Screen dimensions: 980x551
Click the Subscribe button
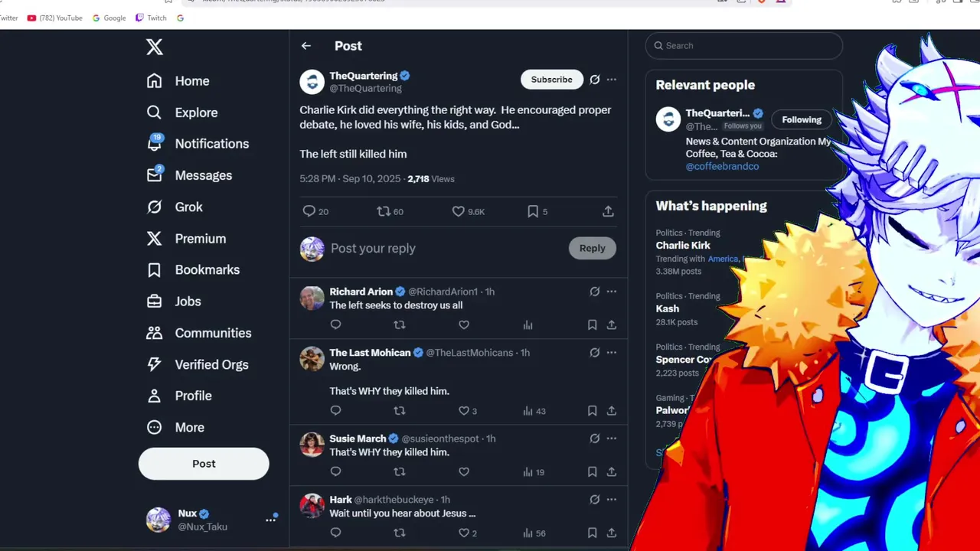tap(552, 80)
